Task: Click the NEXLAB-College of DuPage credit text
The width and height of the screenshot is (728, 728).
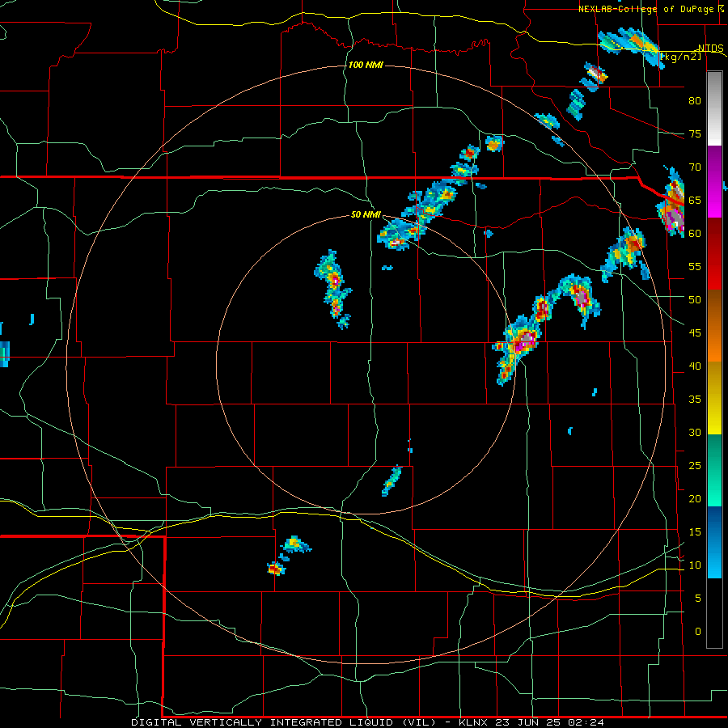Action: (645, 9)
